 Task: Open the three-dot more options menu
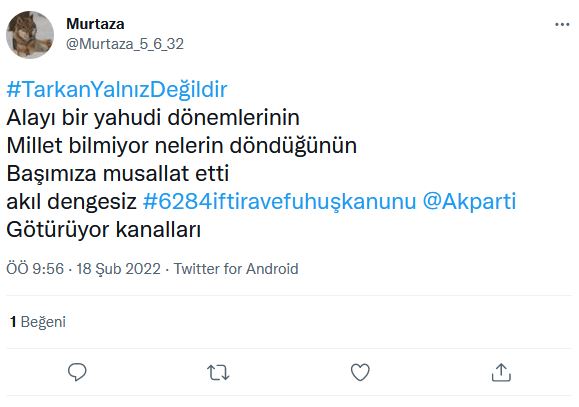562,25
